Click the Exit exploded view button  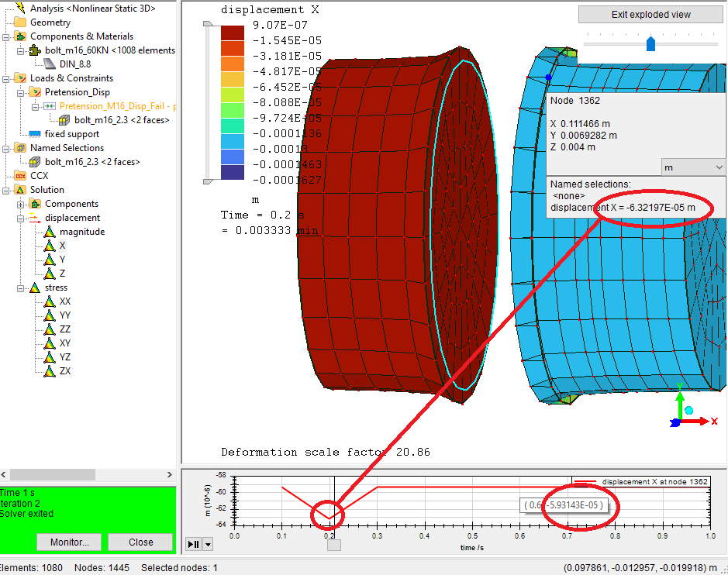point(650,15)
